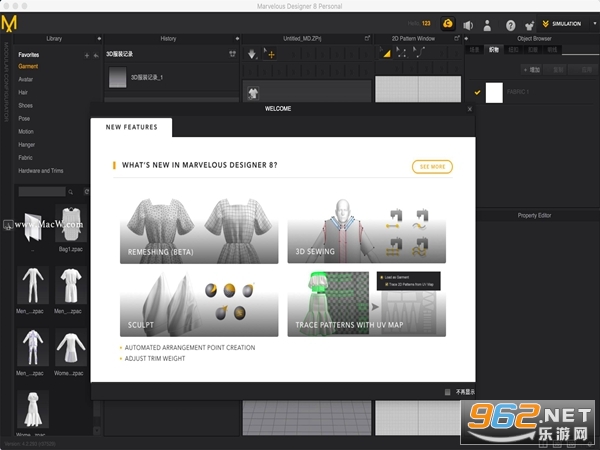Select the Garment category in Library
Screen dimensions: 600x450
click(x=28, y=67)
